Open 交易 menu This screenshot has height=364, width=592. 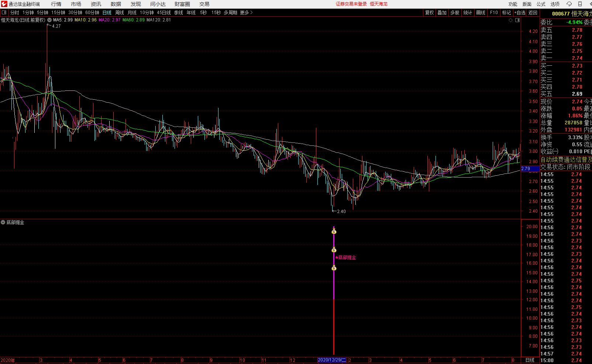pos(204,4)
